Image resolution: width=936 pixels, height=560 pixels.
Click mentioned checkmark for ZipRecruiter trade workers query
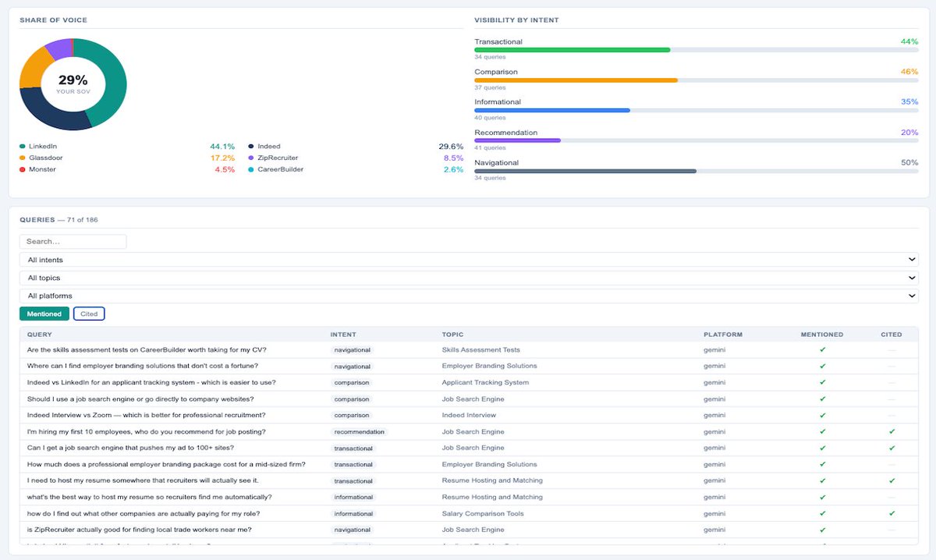(x=822, y=530)
